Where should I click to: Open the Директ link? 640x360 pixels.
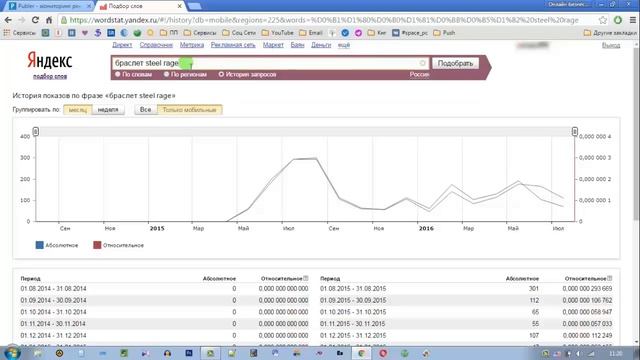click(122, 45)
